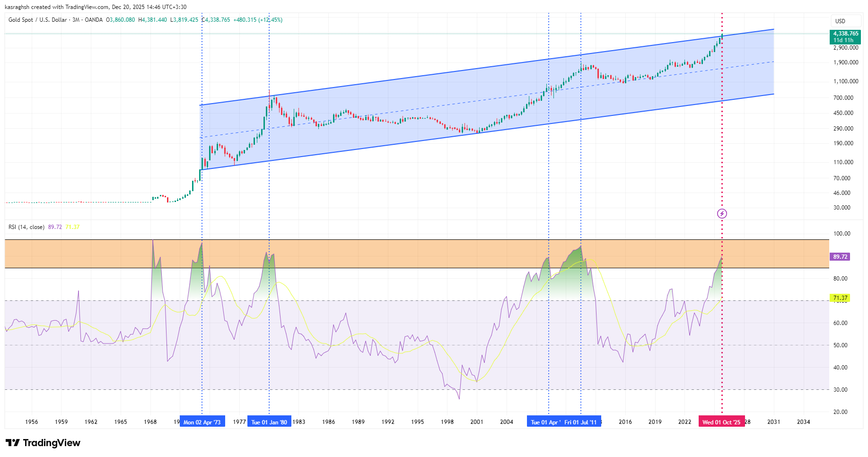The height and width of the screenshot is (457, 868).
Task: Click the OANDA 3M open price value
Action: [121, 20]
